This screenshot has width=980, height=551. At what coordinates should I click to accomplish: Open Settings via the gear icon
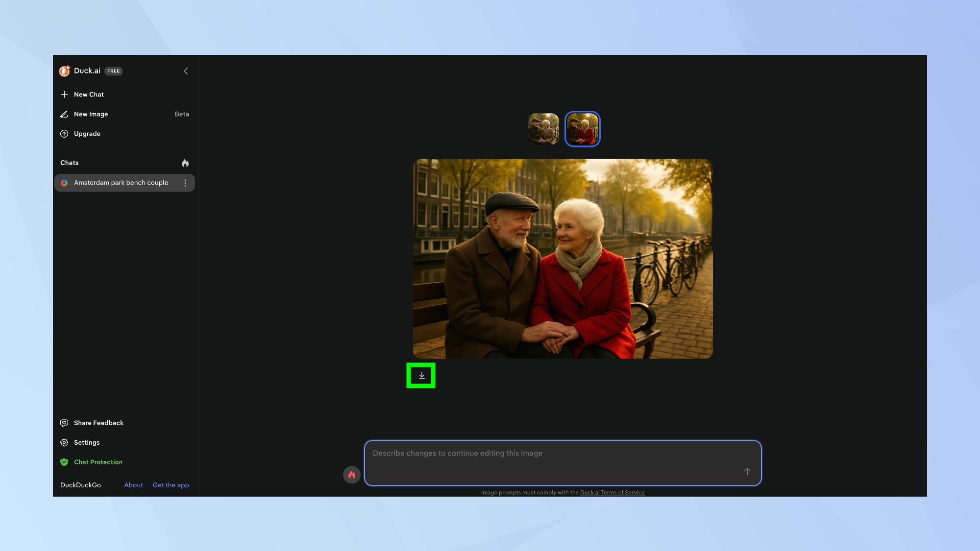click(64, 442)
